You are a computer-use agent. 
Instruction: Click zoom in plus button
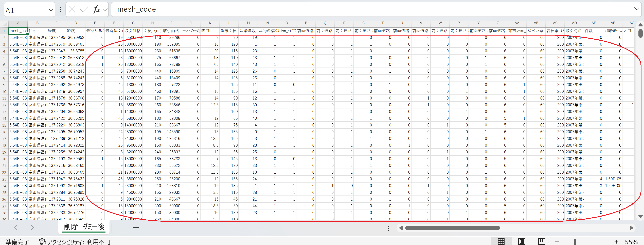(x=616, y=241)
